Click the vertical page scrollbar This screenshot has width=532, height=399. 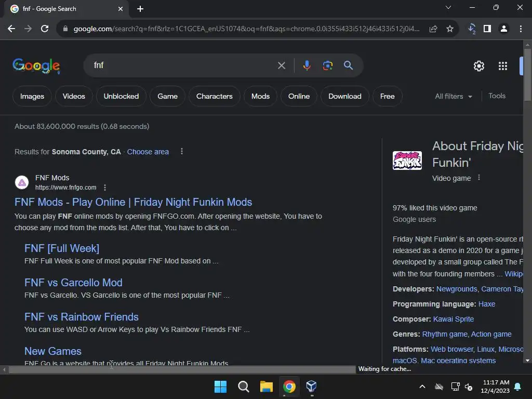(527, 75)
